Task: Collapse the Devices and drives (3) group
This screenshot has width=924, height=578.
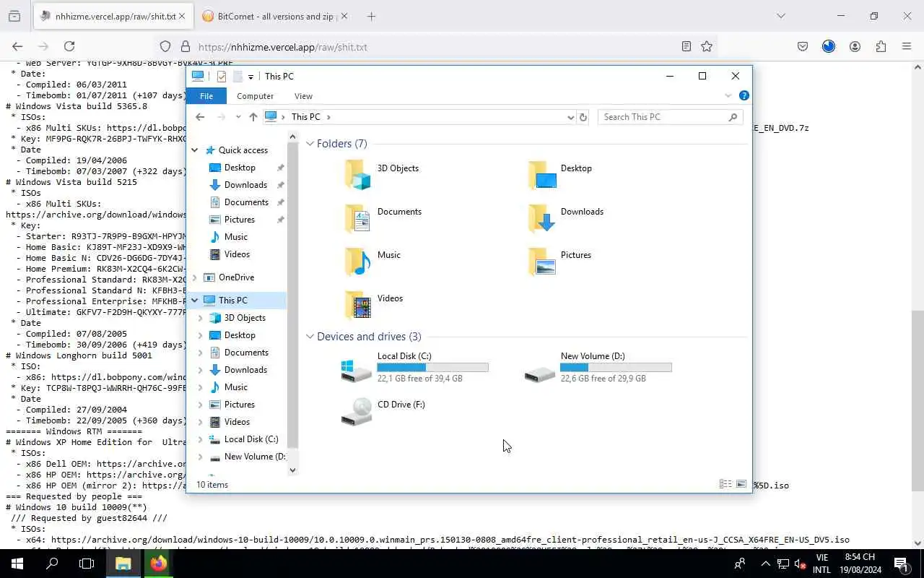Action: 310,337
